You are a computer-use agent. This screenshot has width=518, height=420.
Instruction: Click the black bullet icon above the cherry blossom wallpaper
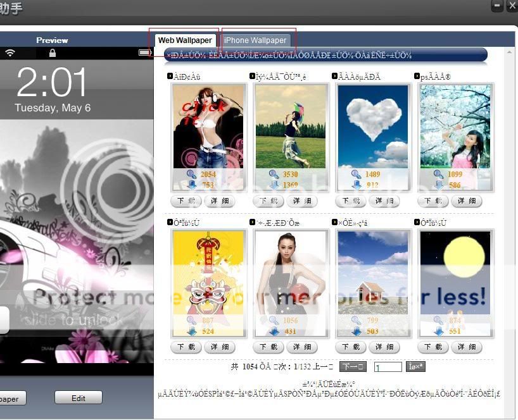[x=417, y=76]
